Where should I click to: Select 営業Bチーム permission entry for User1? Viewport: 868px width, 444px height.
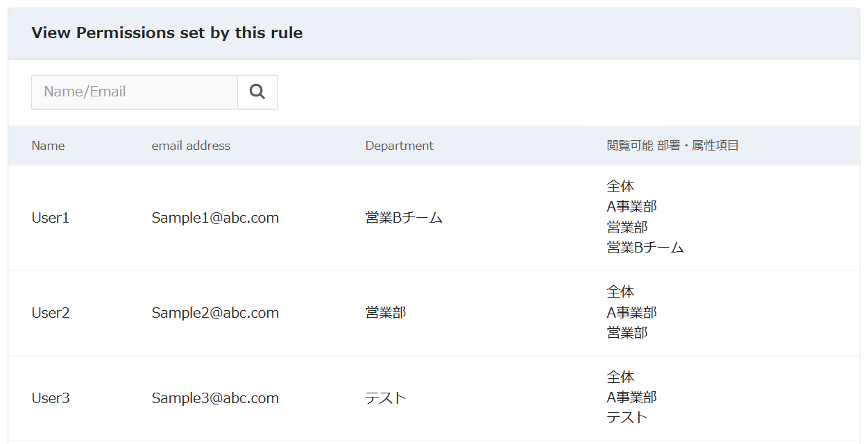(645, 246)
